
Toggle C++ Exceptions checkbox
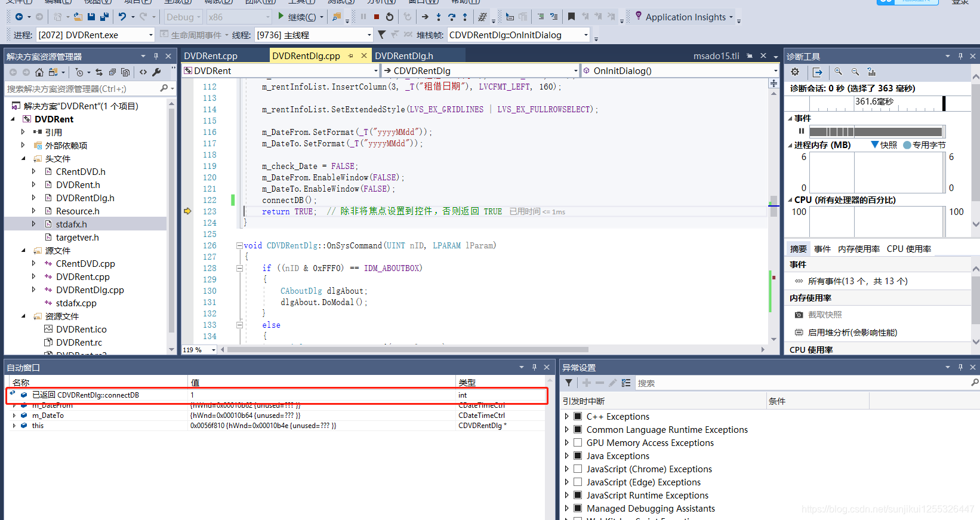pos(578,416)
